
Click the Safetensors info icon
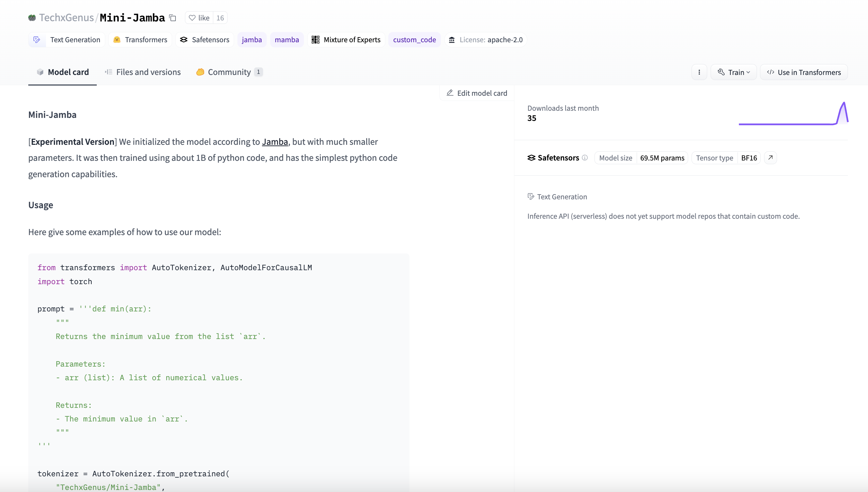point(585,158)
